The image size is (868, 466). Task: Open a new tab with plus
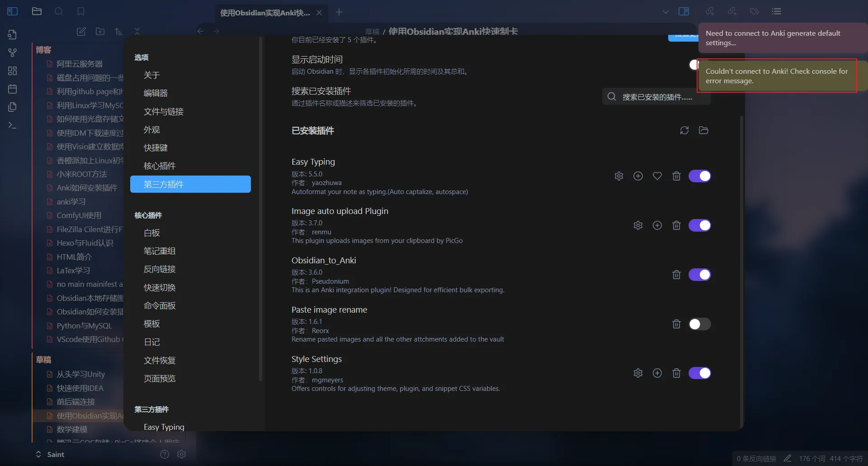click(x=339, y=12)
